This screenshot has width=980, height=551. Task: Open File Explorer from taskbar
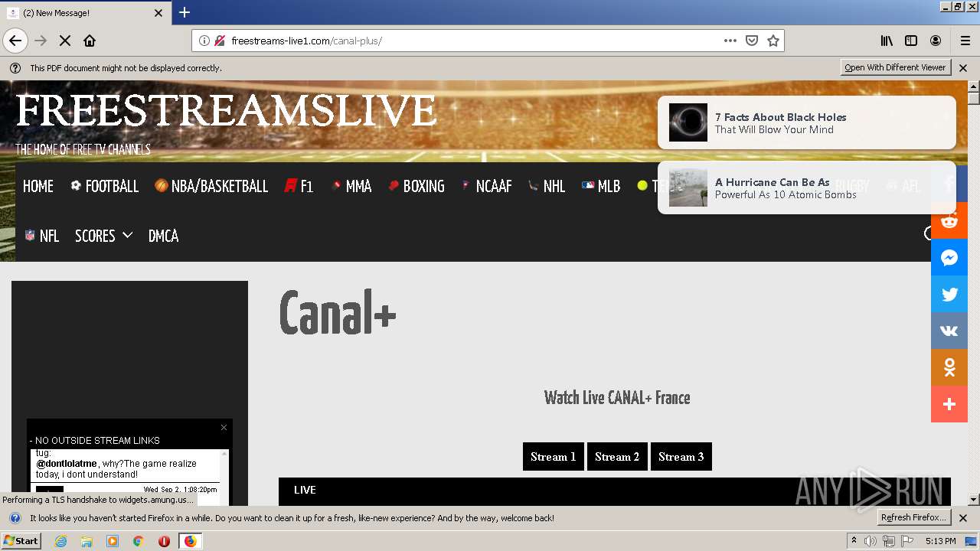[87, 541]
